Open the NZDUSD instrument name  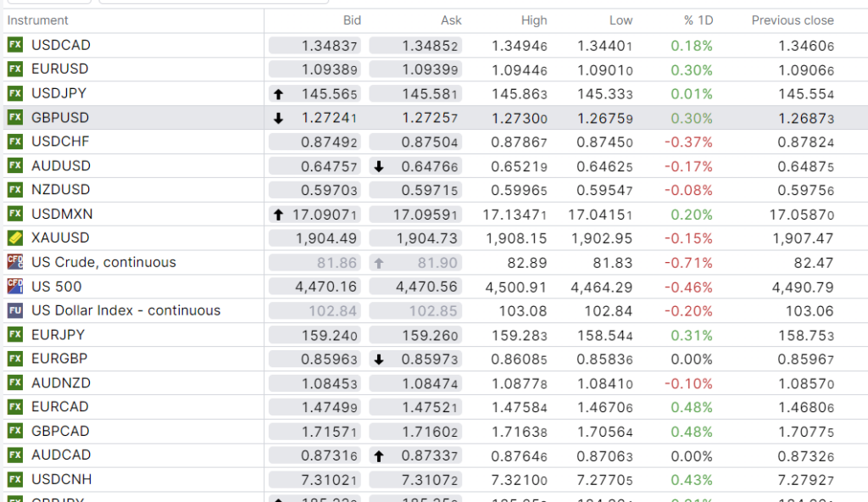click(x=60, y=190)
